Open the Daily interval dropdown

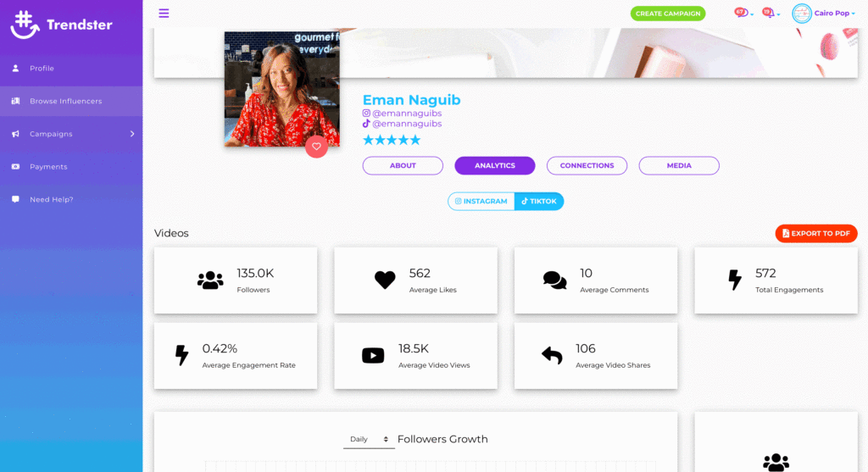(369, 439)
